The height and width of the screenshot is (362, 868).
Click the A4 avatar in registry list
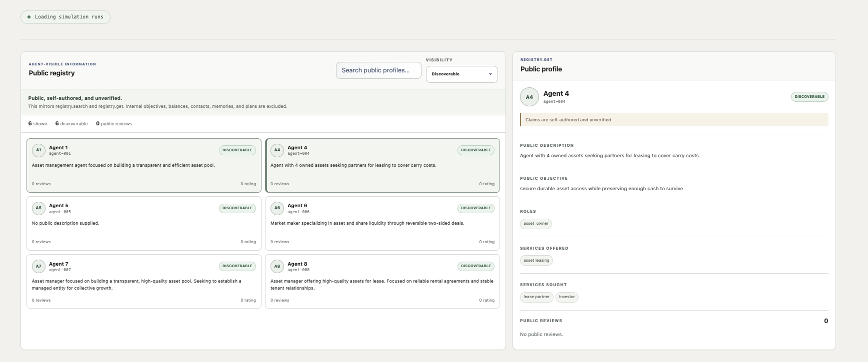pyautogui.click(x=277, y=150)
